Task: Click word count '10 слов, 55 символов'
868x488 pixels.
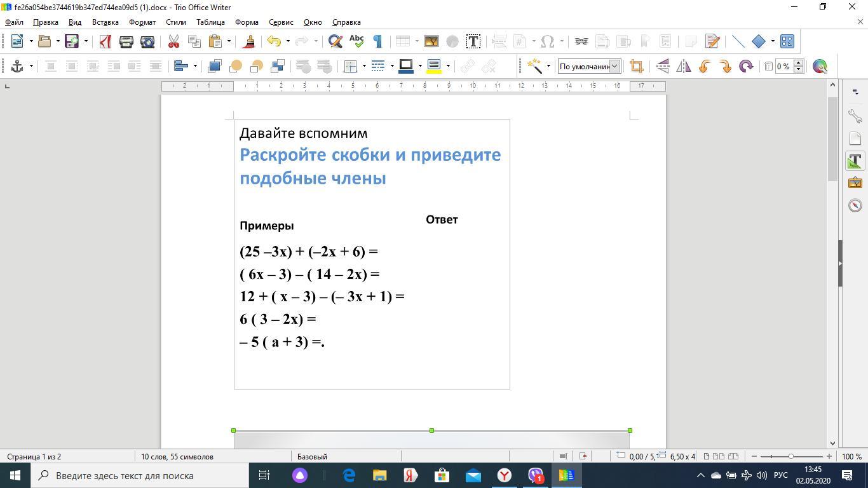Action: click(177, 456)
